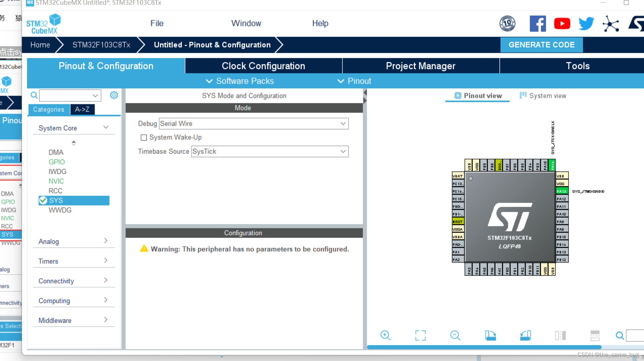
Task: Zoom out of the pinout view
Action: pos(455,335)
